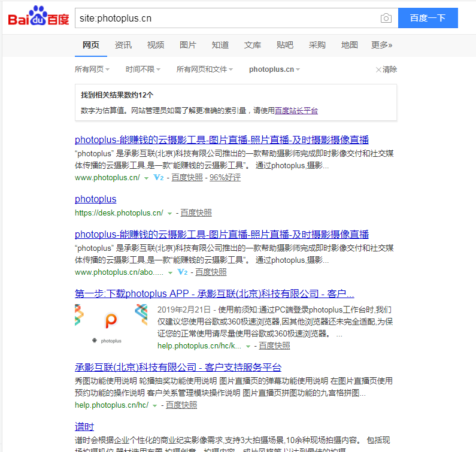Click the V2 badge beside www.photoplus.cn/
This screenshot has width=476, height=452.
click(x=159, y=178)
